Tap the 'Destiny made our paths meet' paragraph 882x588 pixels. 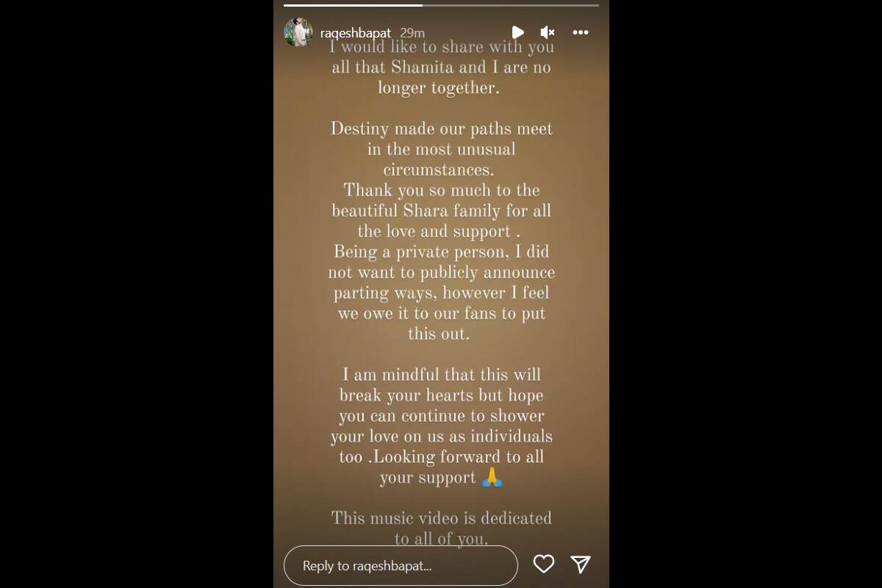click(441, 149)
